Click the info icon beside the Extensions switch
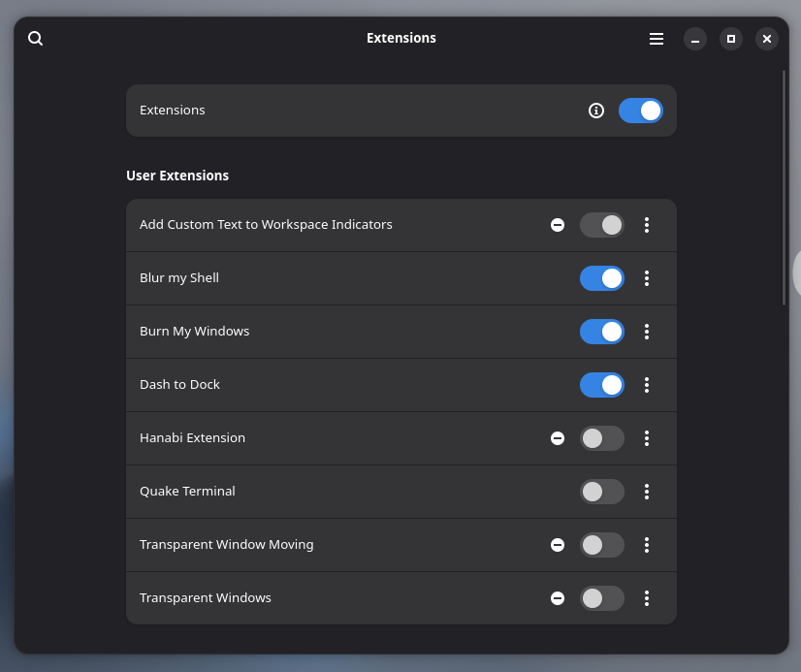Image resolution: width=801 pixels, height=672 pixels. [596, 111]
